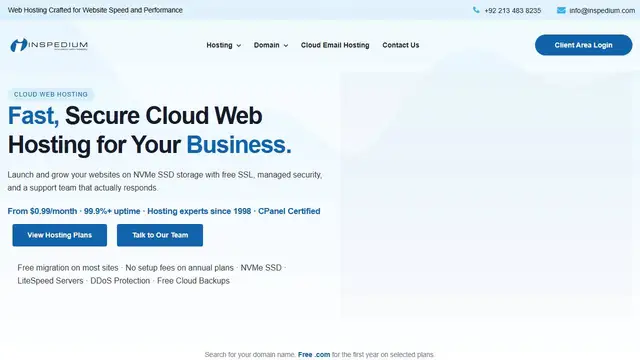Click the top bar tagline text
The image size is (640, 360).
click(x=95, y=10)
